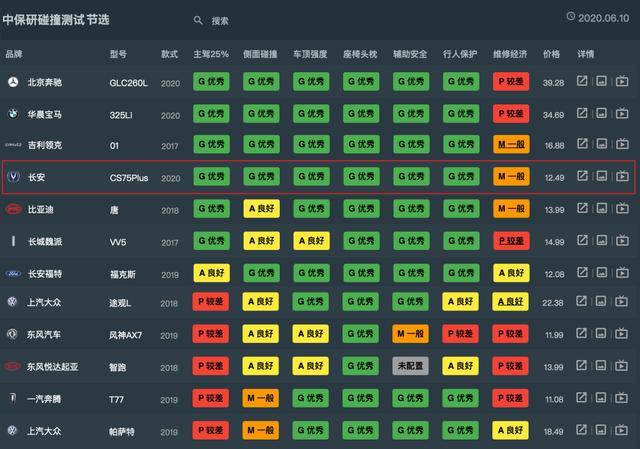Open external link icon for 北京奔驰 GLC260L
This screenshot has height=449, width=640.
click(x=582, y=81)
